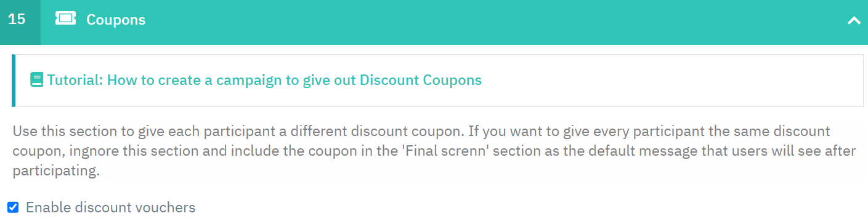Click the ticket-shaped icon next to Coupons
Image resolution: width=868 pixels, height=224 pixels.
pyautogui.click(x=65, y=19)
